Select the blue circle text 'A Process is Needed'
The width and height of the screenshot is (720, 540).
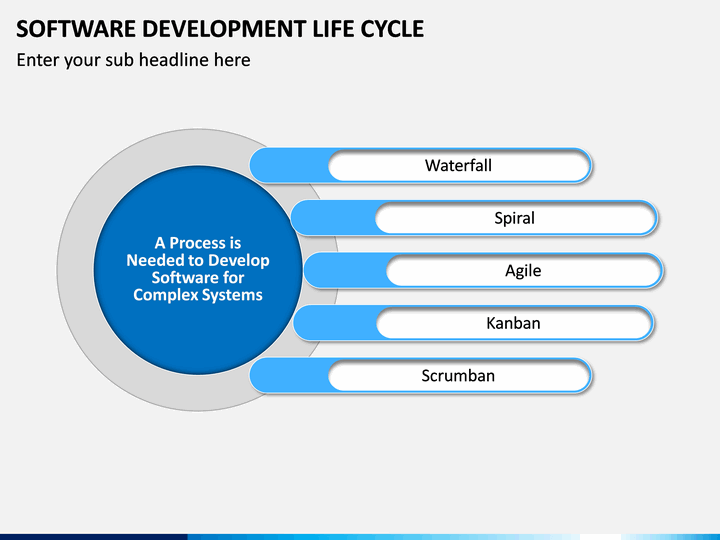(198, 269)
